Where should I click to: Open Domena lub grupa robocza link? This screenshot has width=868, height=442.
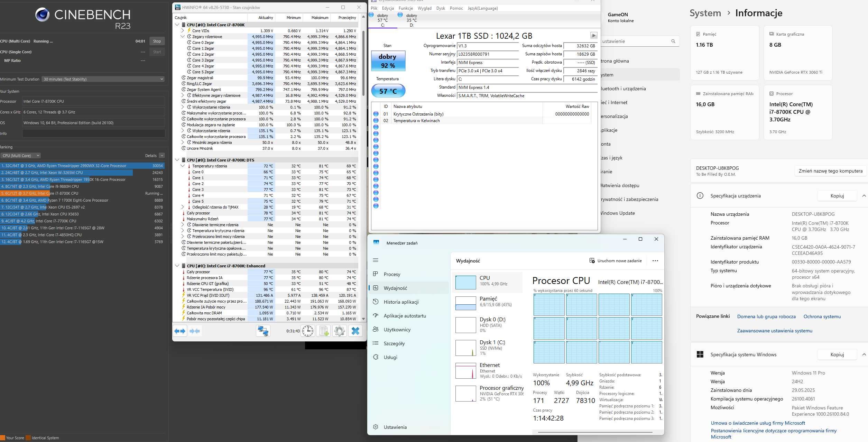click(x=766, y=316)
